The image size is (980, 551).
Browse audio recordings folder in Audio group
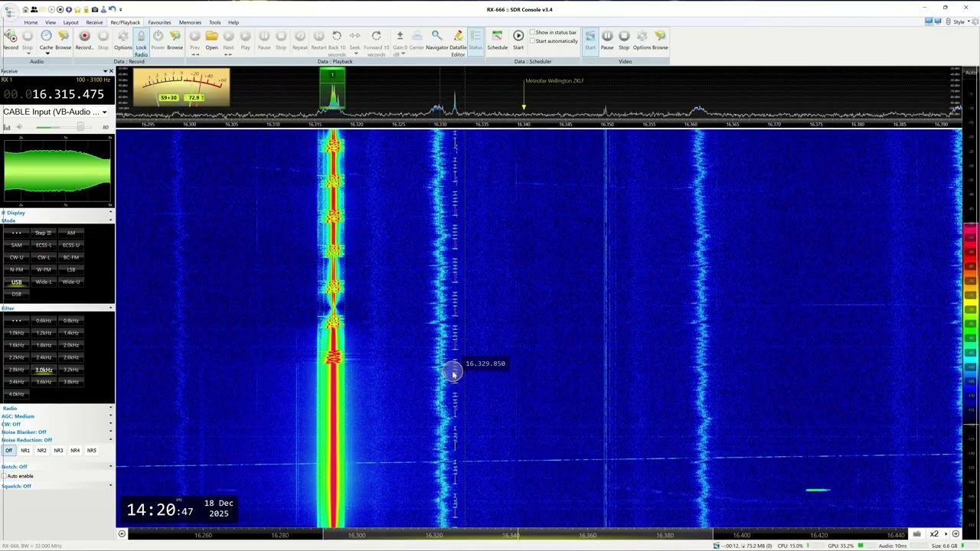(63, 39)
